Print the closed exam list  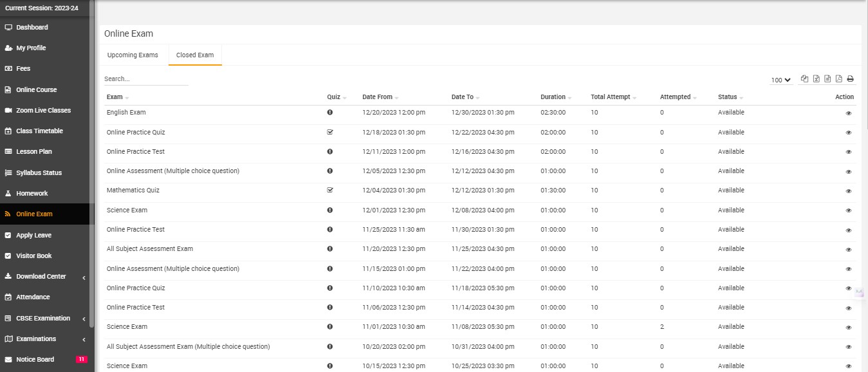point(850,79)
